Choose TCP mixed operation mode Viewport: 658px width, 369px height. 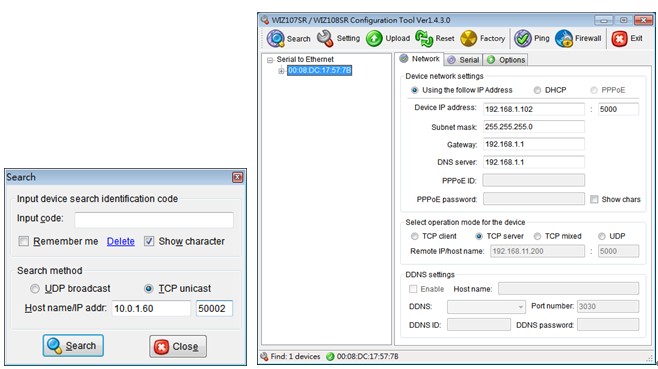click(537, 236)
